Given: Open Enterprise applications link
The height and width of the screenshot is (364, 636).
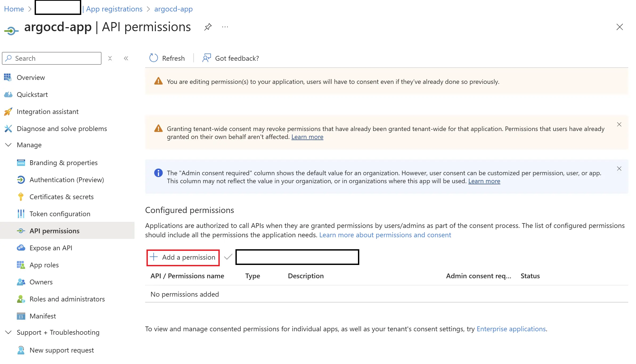Looking at the screenshot, I should pyautogui.click(x=511, y=329).
